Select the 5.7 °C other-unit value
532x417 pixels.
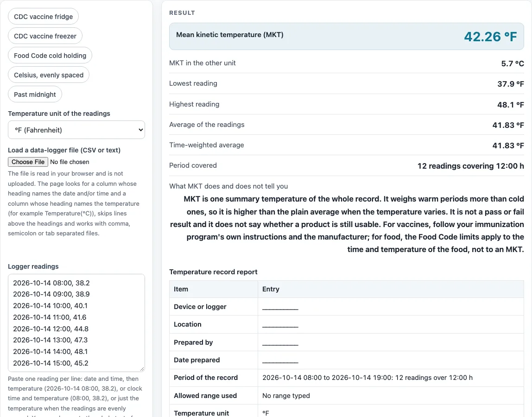(513, 63)
